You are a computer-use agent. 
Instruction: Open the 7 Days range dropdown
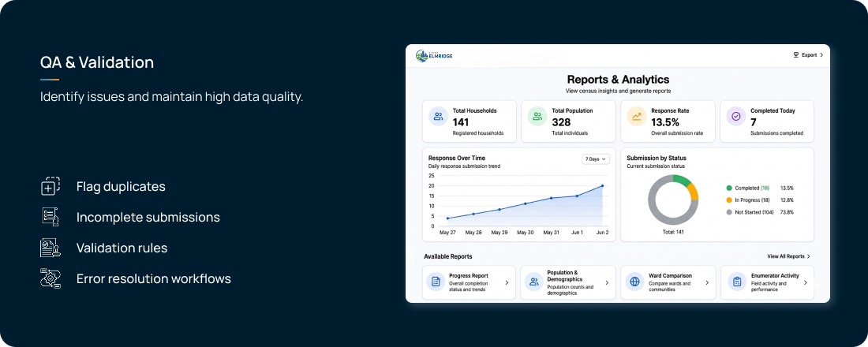pyautogui.click(x=596, y=159)
